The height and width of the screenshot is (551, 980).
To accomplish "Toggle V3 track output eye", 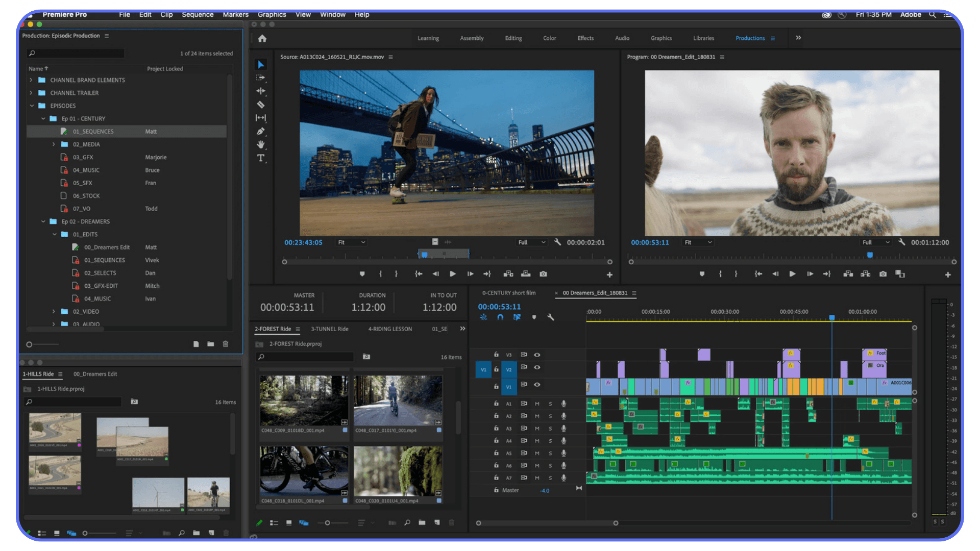I will (537, 355).
